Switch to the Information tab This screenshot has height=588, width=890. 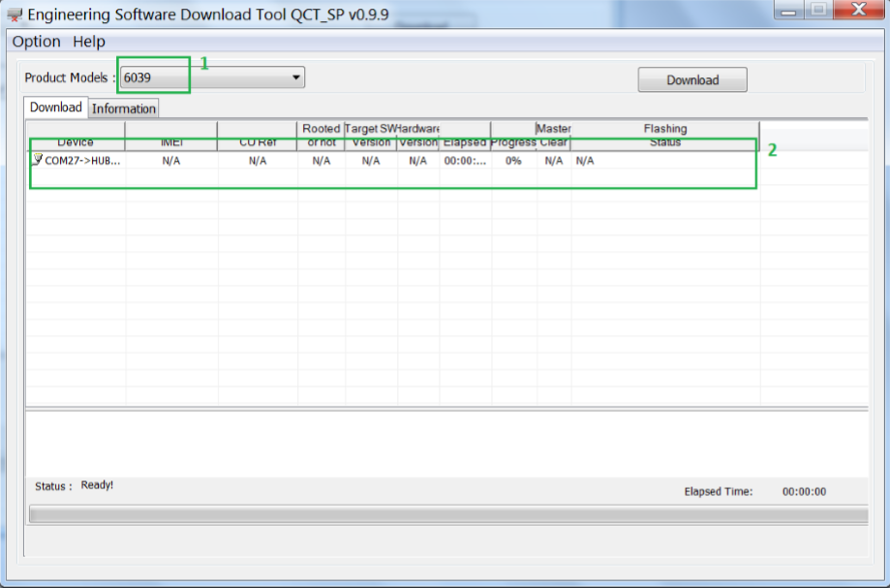click(124, 108)
